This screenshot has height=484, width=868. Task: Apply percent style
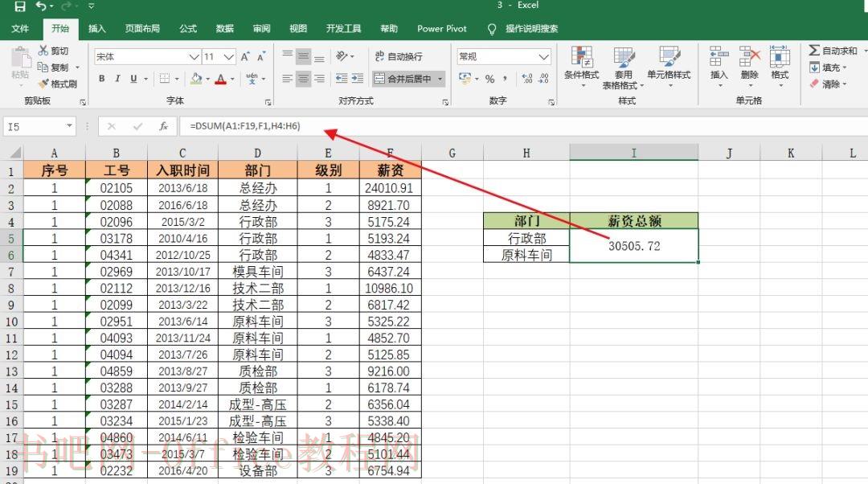489,79
